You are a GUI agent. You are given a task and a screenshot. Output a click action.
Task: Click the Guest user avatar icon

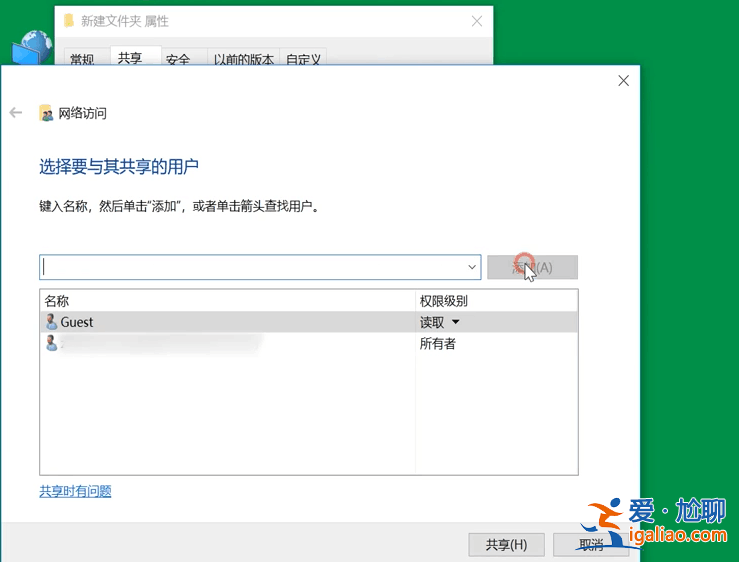point(51,322)
